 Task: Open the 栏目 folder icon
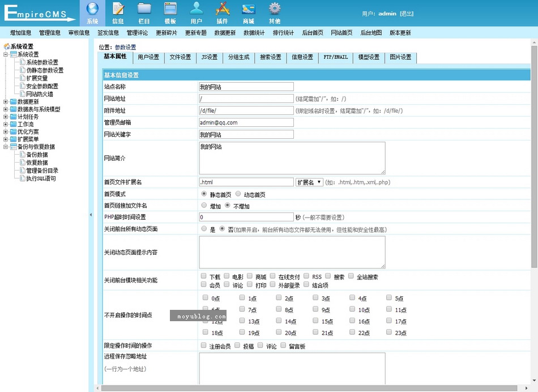point(144,9)
